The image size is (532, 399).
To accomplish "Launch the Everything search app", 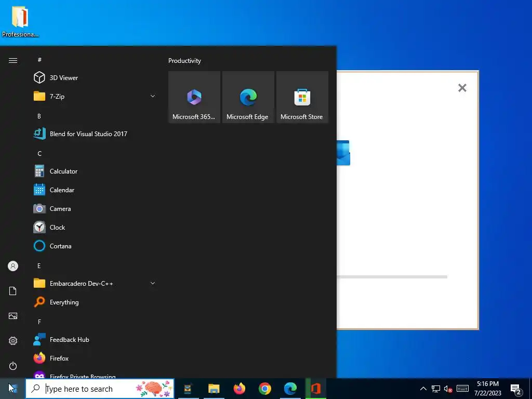I will point(95,302).
